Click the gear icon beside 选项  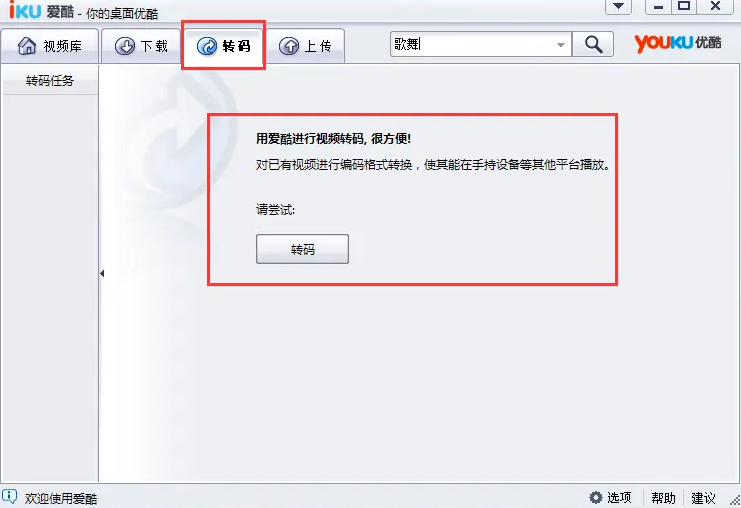596,497
